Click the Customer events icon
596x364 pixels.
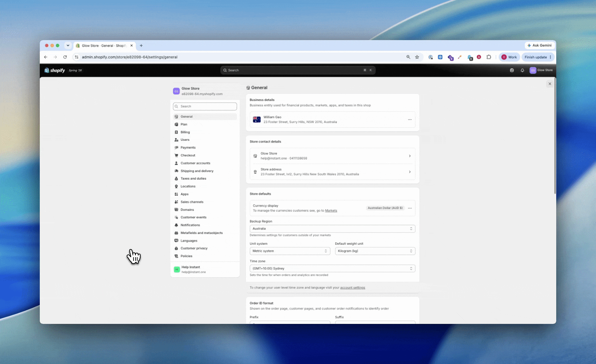coord(176,217)
